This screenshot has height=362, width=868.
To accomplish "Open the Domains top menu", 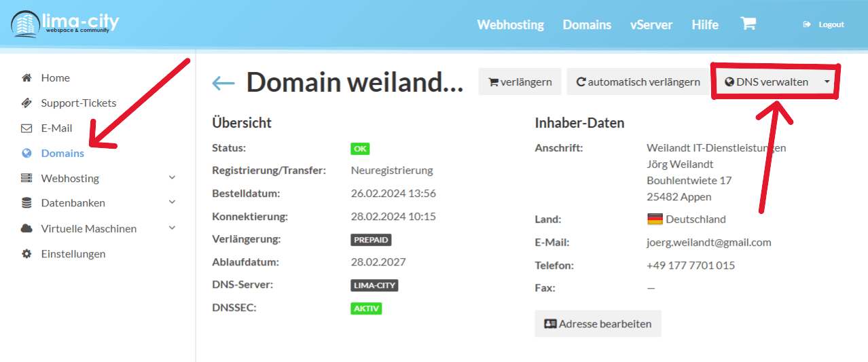I will tap(587, 24).
